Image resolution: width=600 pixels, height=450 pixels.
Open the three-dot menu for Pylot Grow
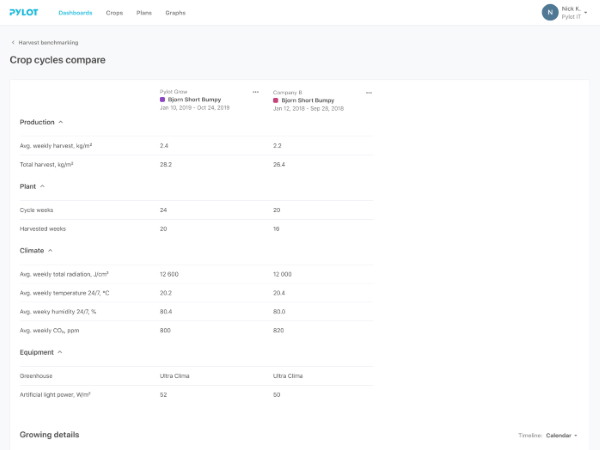pyautogui.click(x=256, y=92)
